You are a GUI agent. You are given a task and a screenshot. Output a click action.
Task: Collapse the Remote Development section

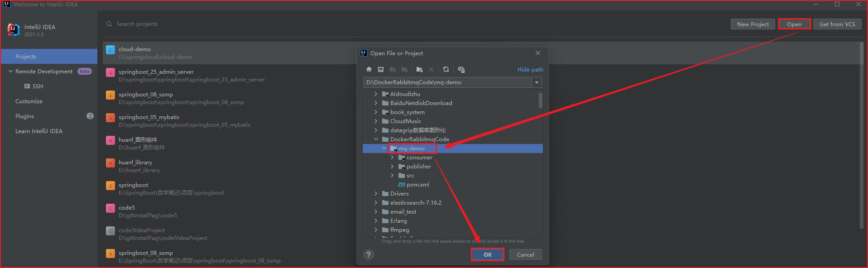coord(10,71)
